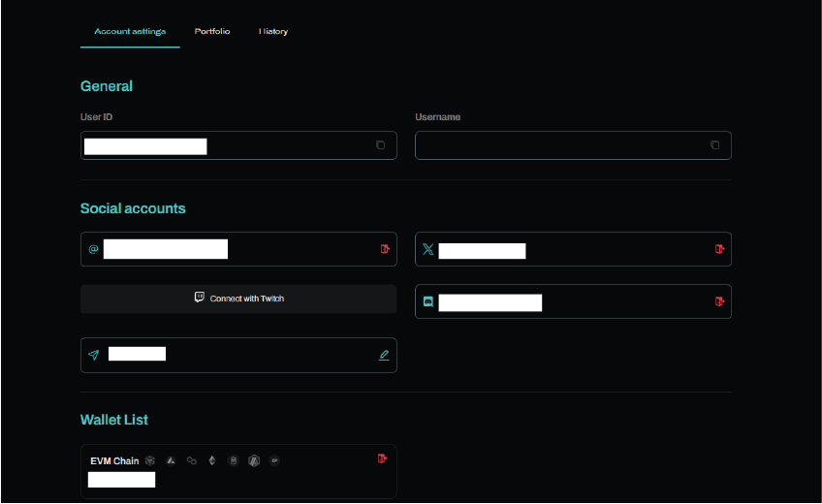Edit the Telegram handle
This screenshot has height=504, width=822.
click(384, 355)
